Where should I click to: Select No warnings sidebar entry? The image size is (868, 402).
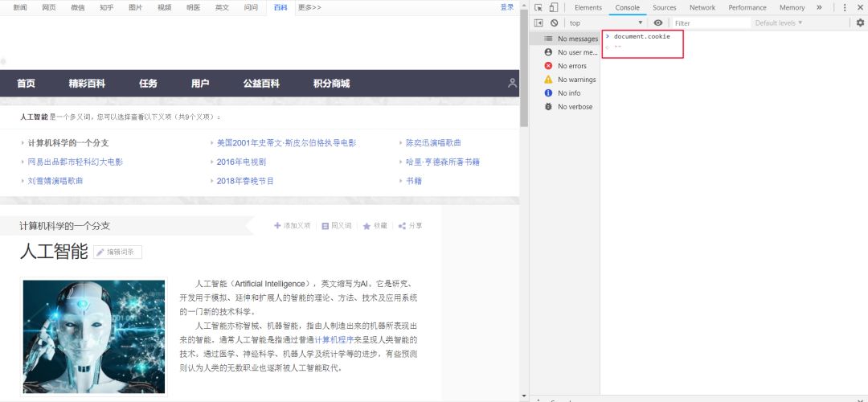tap(565, 79)
